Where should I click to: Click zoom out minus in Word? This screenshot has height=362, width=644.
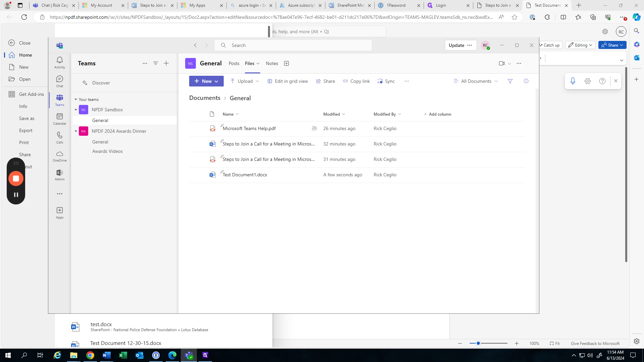click(460, 343)
